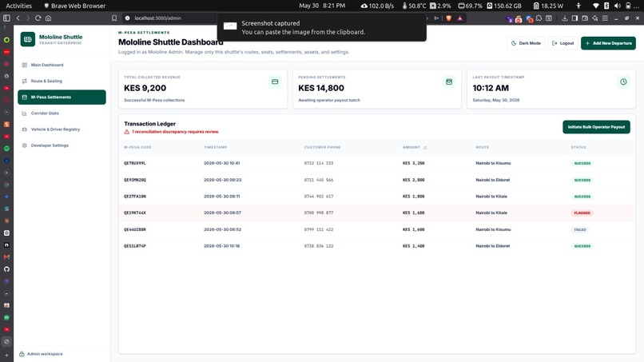The width and height of the screenshot is (644, 362).
Task: Click the Mololine Shuttle bus logo
Action: pos(28,39)
